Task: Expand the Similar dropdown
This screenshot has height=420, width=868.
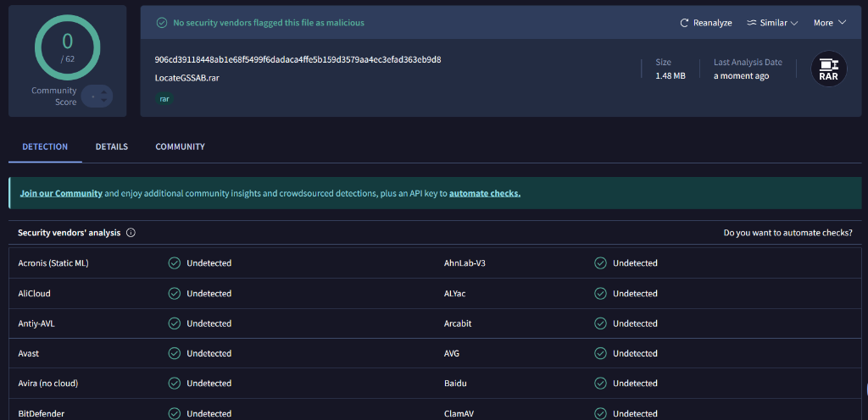Action: coord(772,23)
